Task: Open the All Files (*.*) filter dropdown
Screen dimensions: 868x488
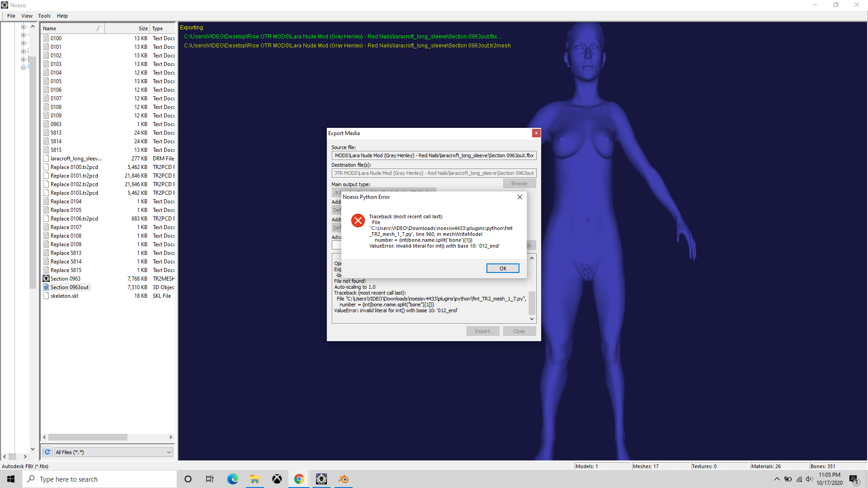Action: 113,452
